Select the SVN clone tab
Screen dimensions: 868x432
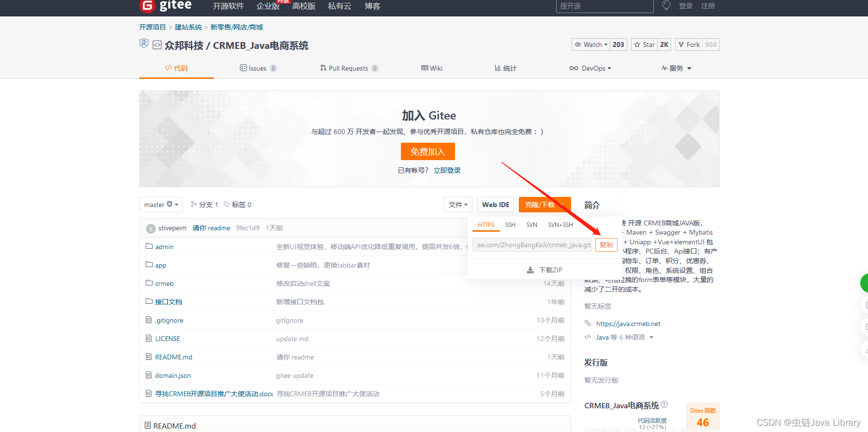(x=532, y=225)
